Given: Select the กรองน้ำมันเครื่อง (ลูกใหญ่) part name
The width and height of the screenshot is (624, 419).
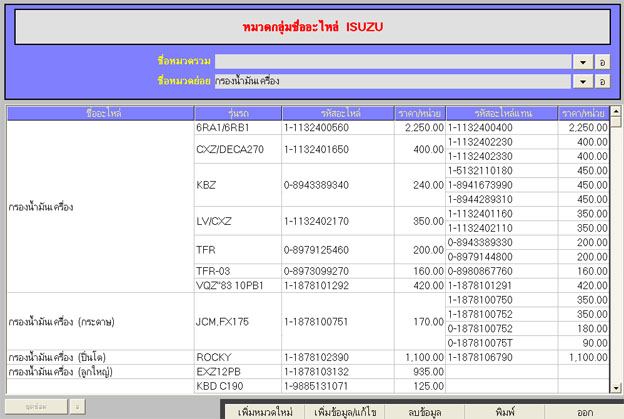Looking at the screenshot, I should tap(101, 371).
